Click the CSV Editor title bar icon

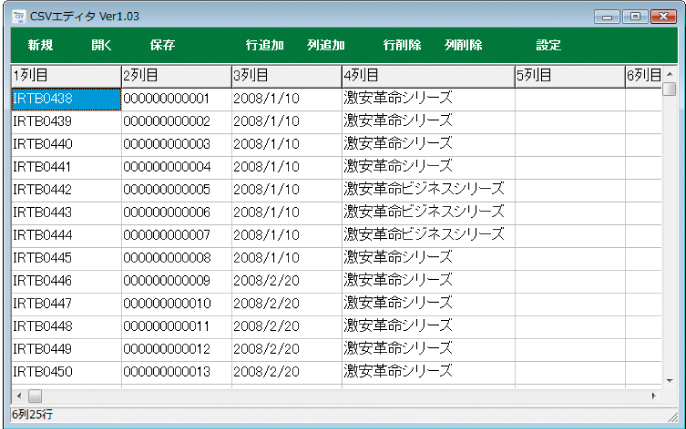(x=18, y=16)
